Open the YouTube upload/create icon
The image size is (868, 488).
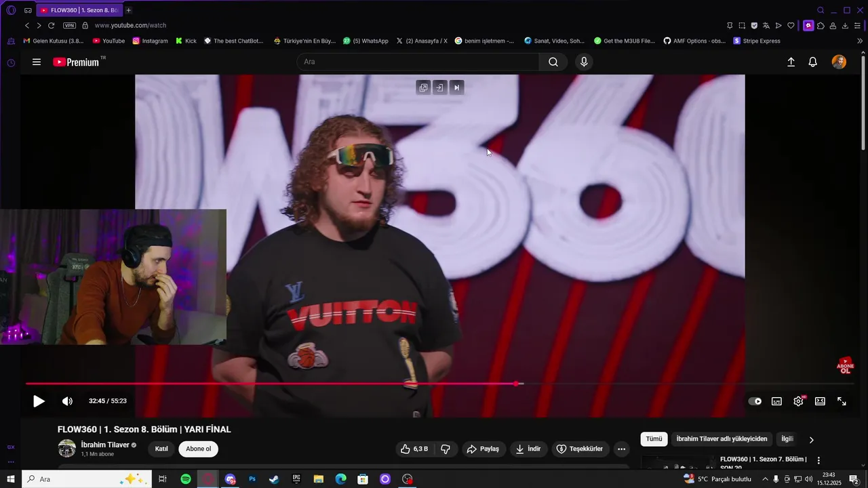[x=791, y=62]
